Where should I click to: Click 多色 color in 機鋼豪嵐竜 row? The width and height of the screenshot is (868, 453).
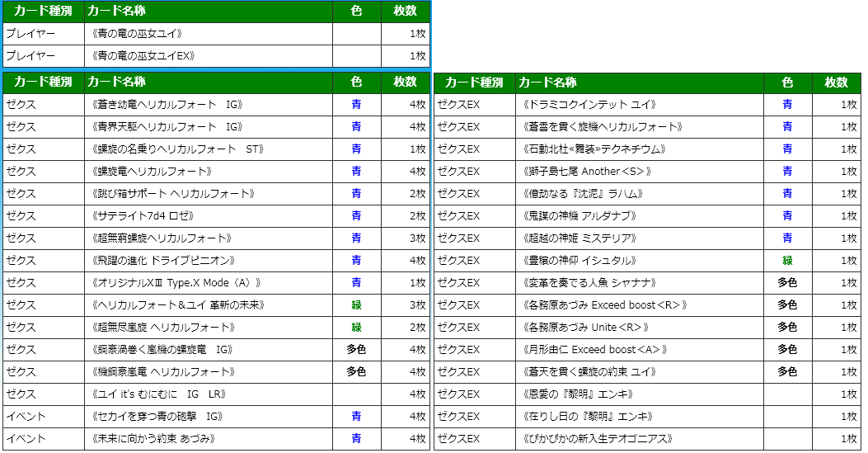356,371
